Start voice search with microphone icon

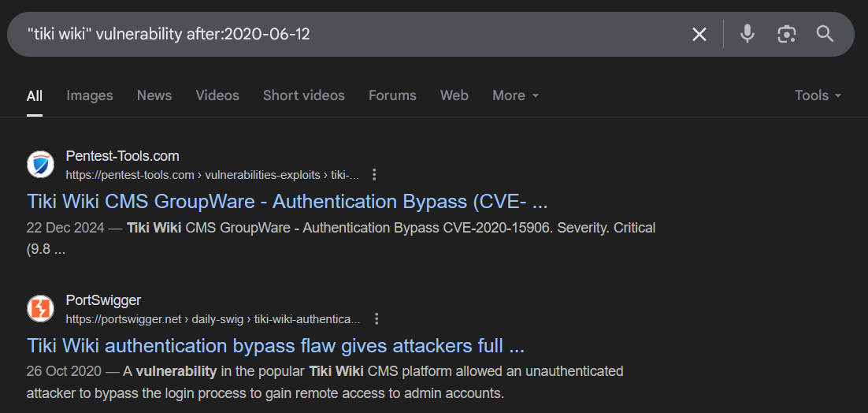coord(747,35)
